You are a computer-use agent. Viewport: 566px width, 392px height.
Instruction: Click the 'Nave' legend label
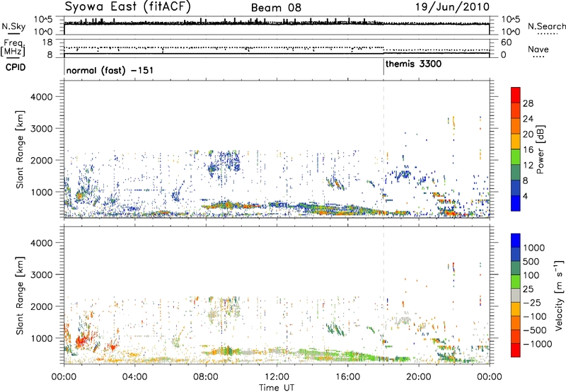538,49
